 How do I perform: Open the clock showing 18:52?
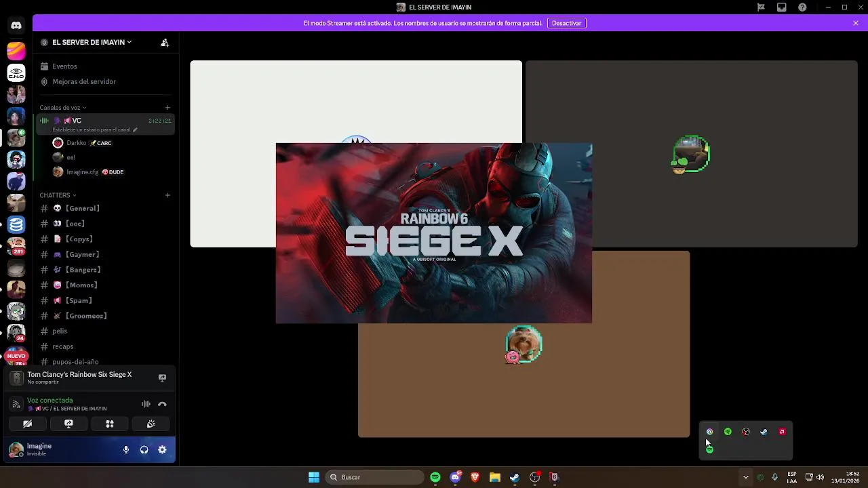click(845, 477)
